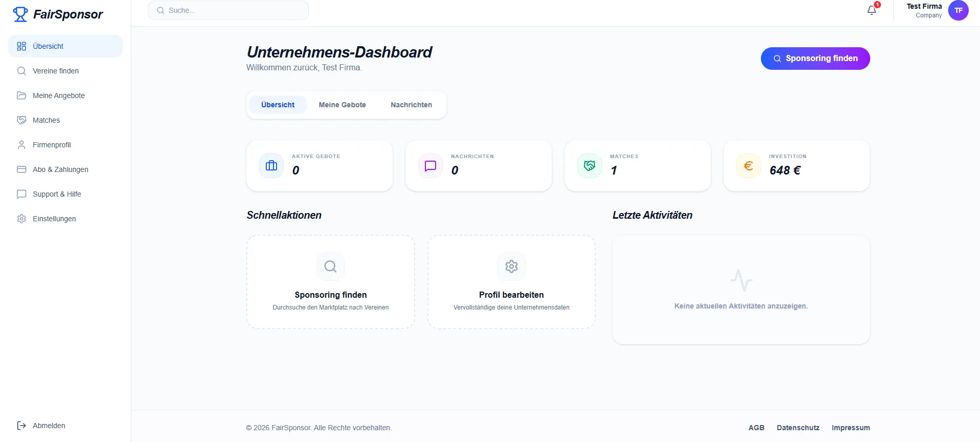The image size is (980, 442).
Task: Open the Datenschutz footer link
Action: 798,428
